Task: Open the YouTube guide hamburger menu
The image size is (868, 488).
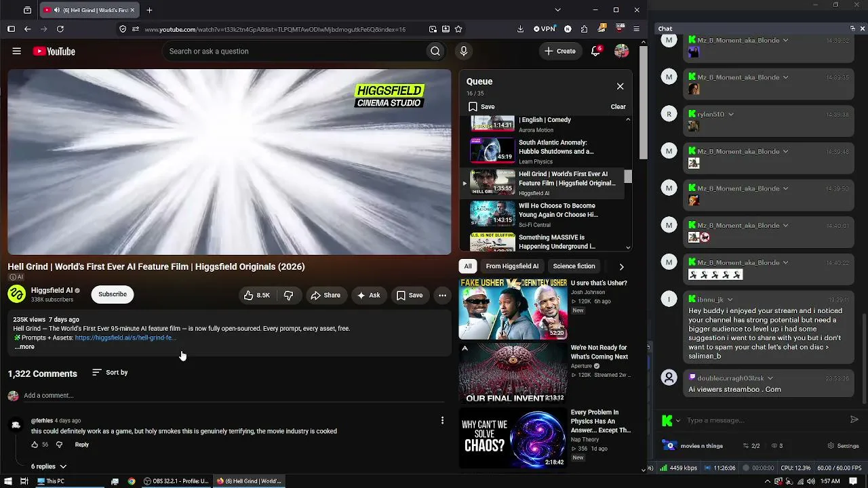Action: [17, 51]
